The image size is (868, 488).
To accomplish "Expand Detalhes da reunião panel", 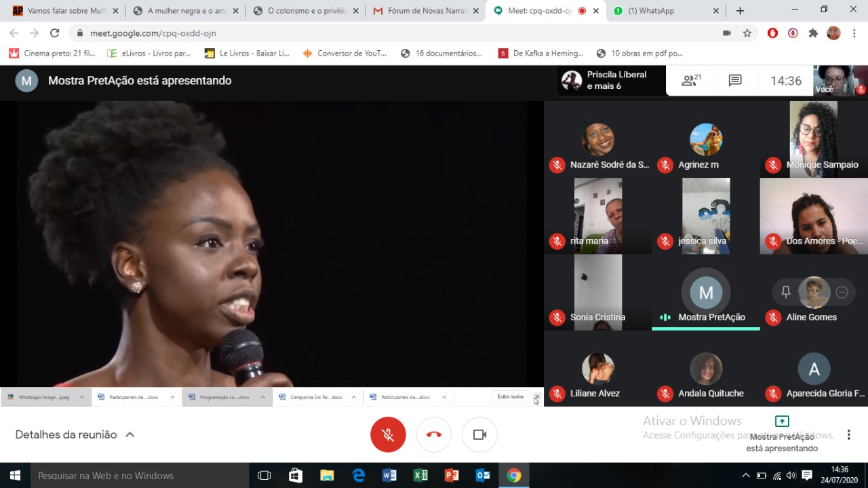I will tap(75, 434).
